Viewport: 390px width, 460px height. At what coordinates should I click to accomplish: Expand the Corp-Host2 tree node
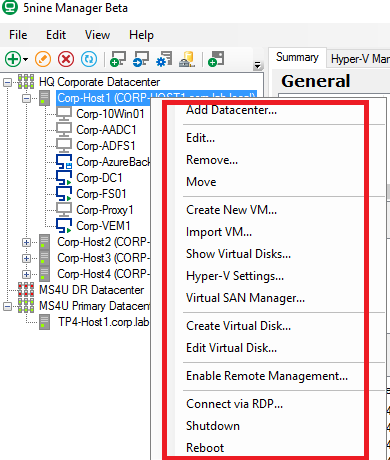click(x=26, y=242)
